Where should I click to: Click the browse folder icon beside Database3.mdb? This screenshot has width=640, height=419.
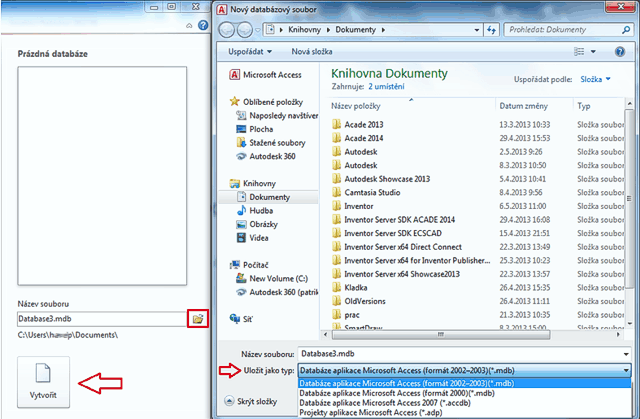(x=198, y=319)
